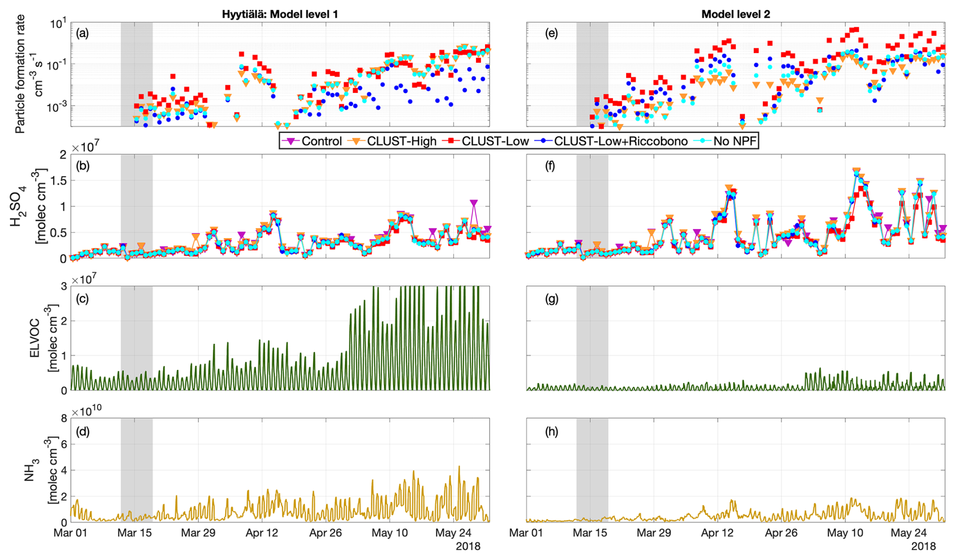Click the purple Control triangle legend marker
Viewport: 957px width, 560px height.
[x=291, y=142]
